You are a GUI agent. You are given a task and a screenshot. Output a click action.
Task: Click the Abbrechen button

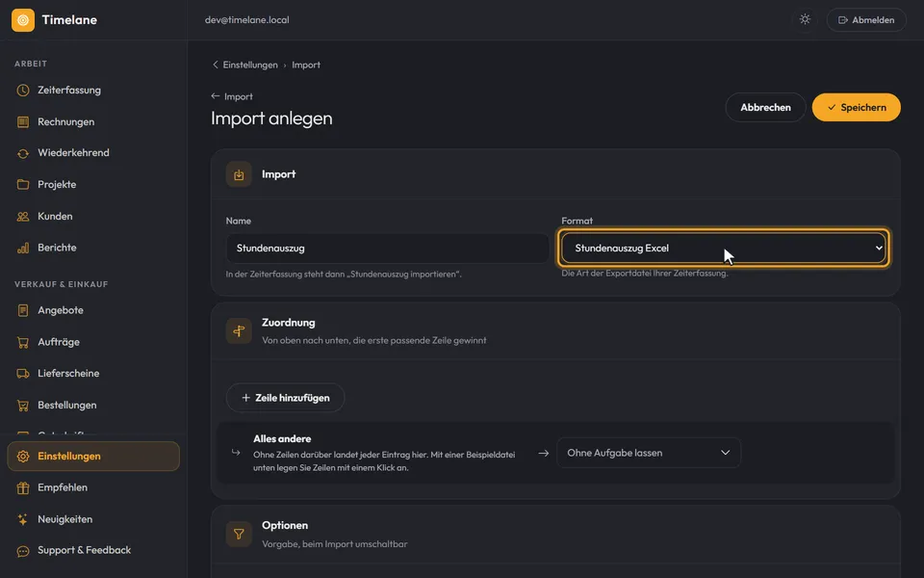[x=765, y=107]
